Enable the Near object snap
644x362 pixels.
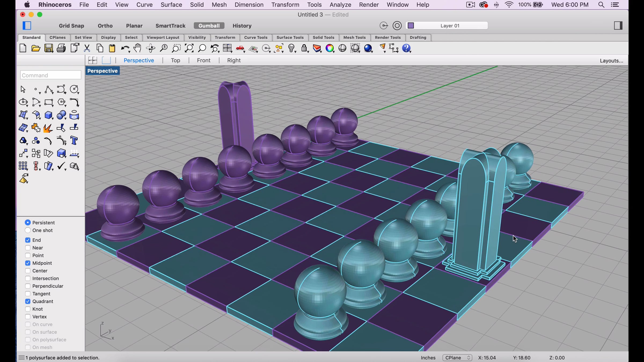click(x=28, y=248)
